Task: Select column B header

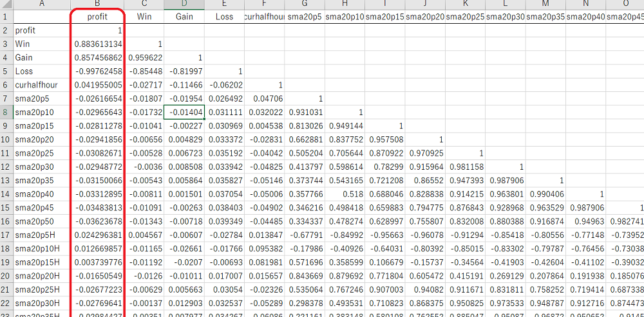Action: (97, 5)
